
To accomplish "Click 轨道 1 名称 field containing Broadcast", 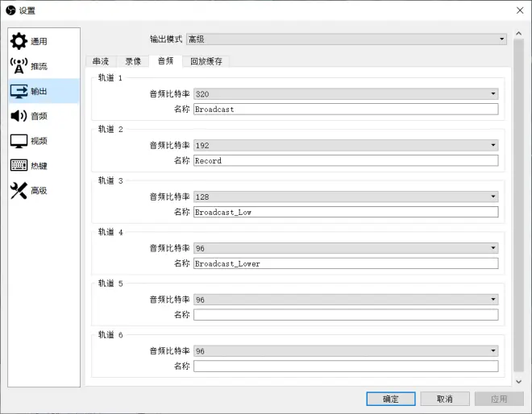I will (346, 110).
